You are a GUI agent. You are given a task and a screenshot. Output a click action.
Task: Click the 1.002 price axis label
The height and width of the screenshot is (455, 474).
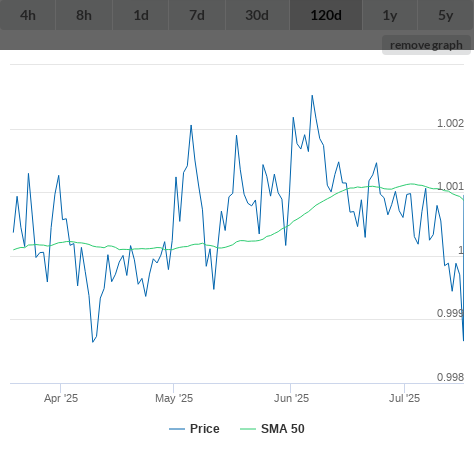click(x=450, y=123)
